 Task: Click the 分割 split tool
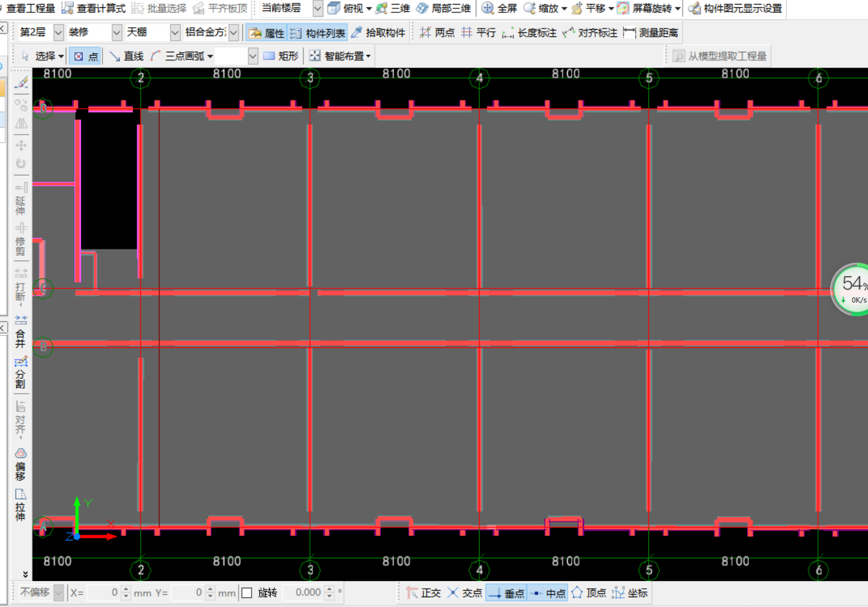click(21, 372)
